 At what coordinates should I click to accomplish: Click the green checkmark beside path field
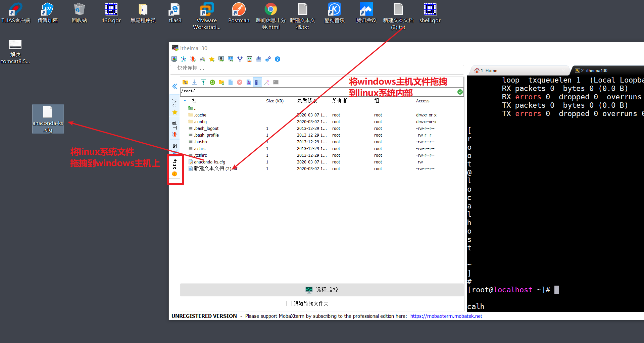coord(460,92)
